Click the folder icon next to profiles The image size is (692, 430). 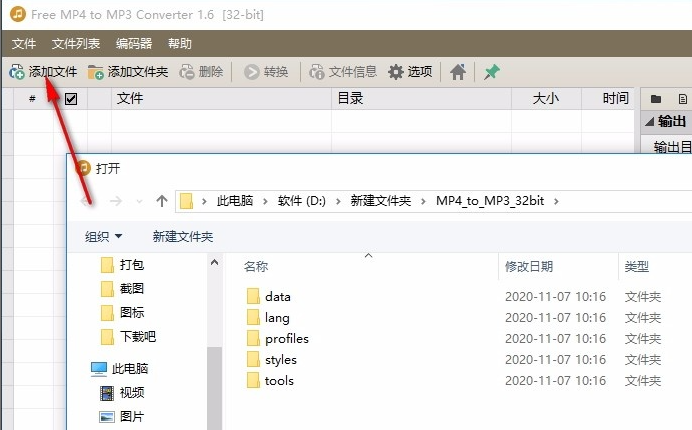[253, 339]
